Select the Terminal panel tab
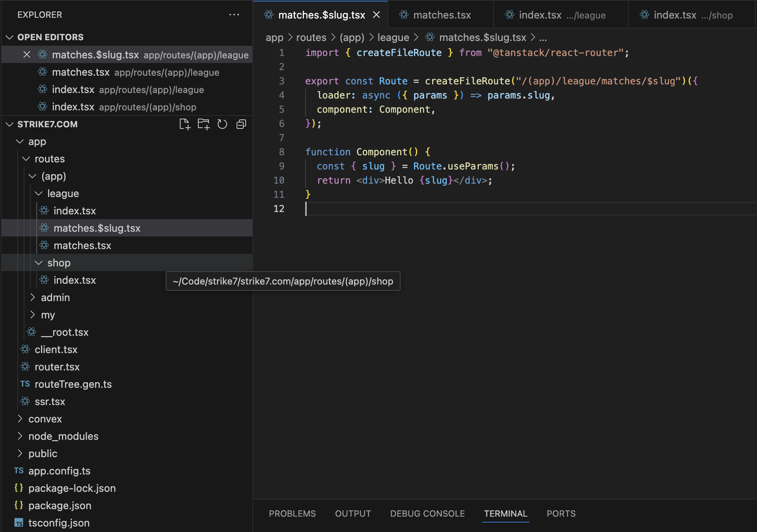The image size is (757, 532). coord(505,513)
